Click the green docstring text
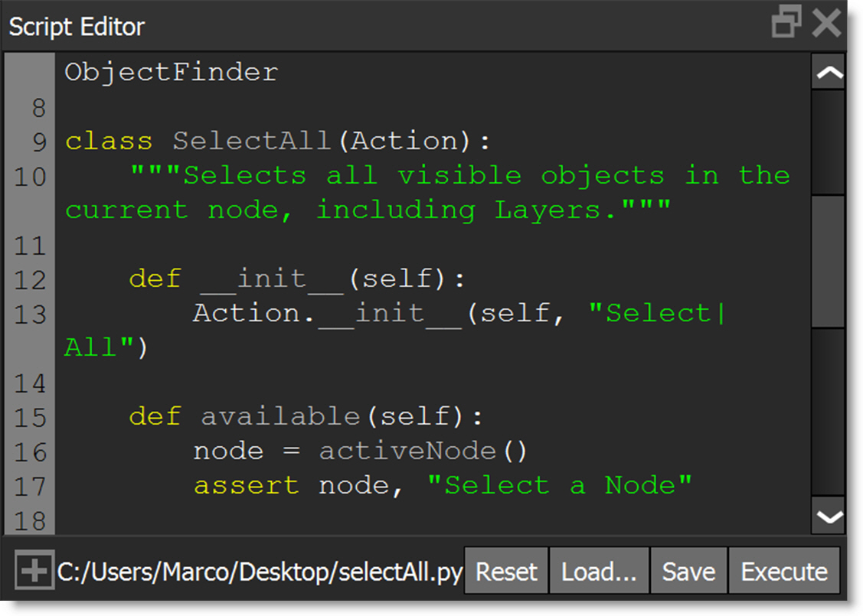 383,174
